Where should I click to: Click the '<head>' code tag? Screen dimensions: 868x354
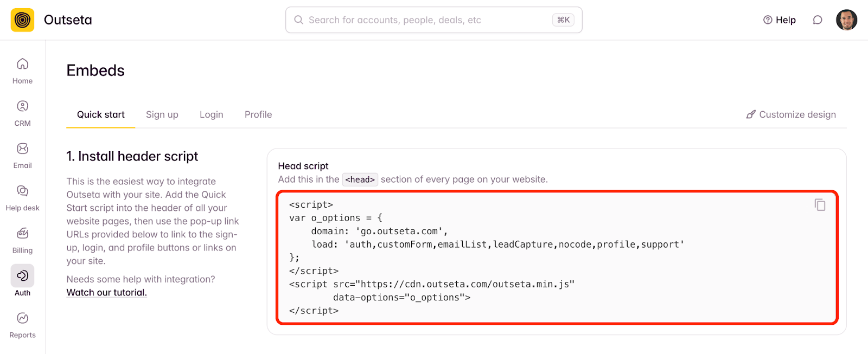[360, 179]
